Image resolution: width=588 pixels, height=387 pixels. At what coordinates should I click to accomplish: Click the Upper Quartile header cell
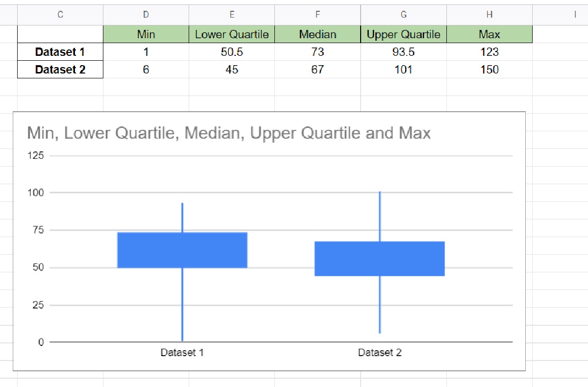tap(404, 34)
